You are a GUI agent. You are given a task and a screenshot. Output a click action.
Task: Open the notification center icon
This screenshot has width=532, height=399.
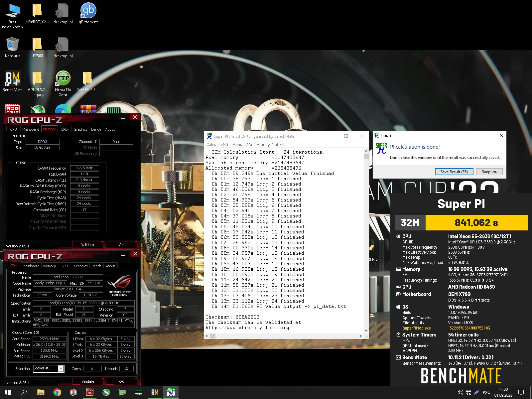click(521, 392)
